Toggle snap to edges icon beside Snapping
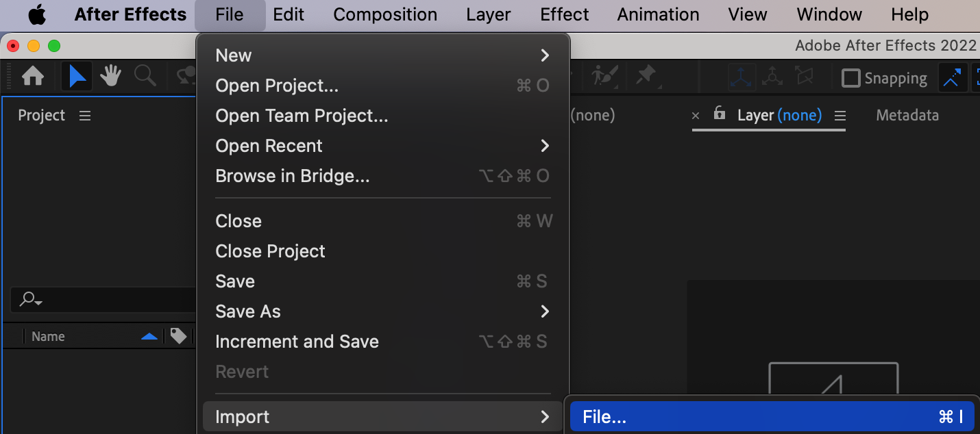The height and width of the screenshot is (434, 980). [951, 77]
